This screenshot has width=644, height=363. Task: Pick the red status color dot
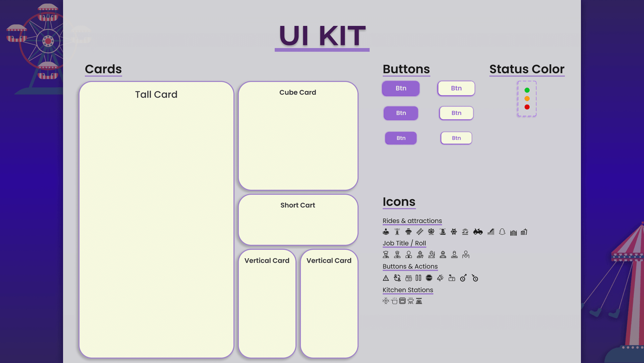[x=527, y=107]
